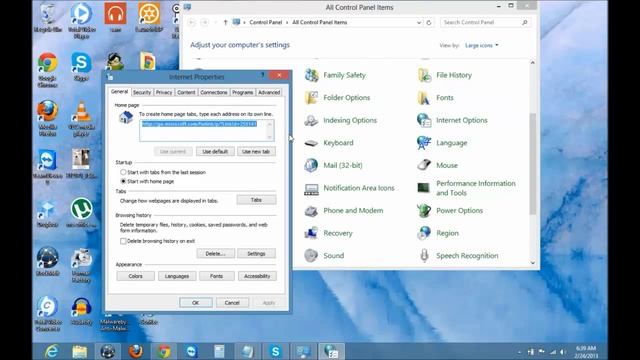
Task: Open Phone and Modem icon
Action: (x=312, y=211)
